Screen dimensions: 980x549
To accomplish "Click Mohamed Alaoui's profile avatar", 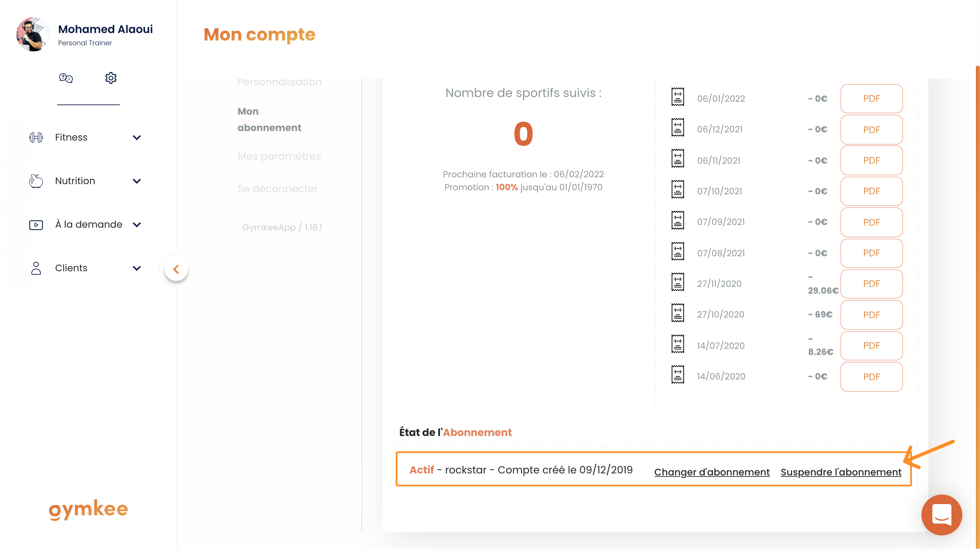I will (x=33, y=34).
